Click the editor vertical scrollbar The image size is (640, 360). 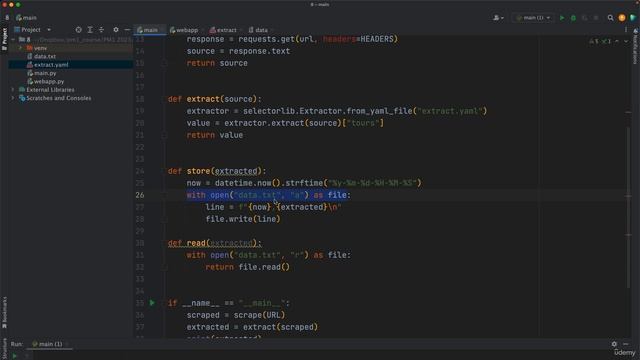click(628, 208)
